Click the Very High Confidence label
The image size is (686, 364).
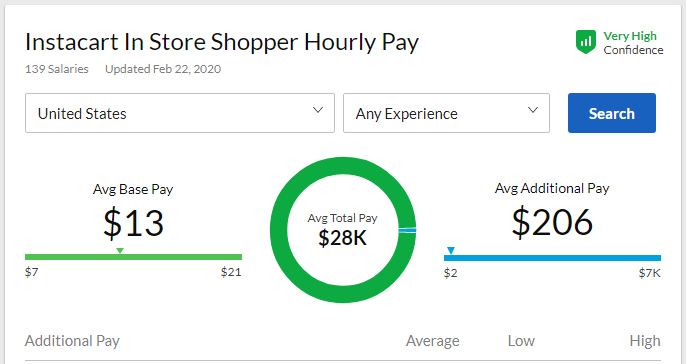coord(633,43)
